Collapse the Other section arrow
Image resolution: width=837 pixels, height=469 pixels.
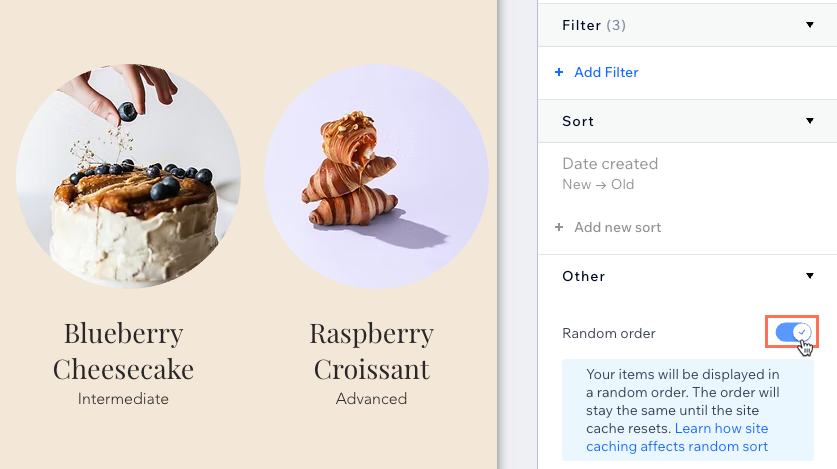810,276
